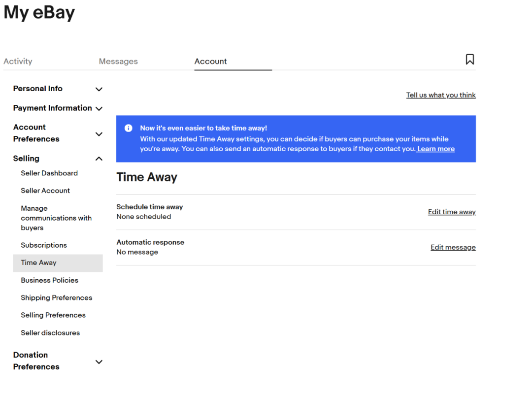The height and width of the screenshot is (393, 532).
Task: Open the Learn more link in banner
Action: [435, 149]
